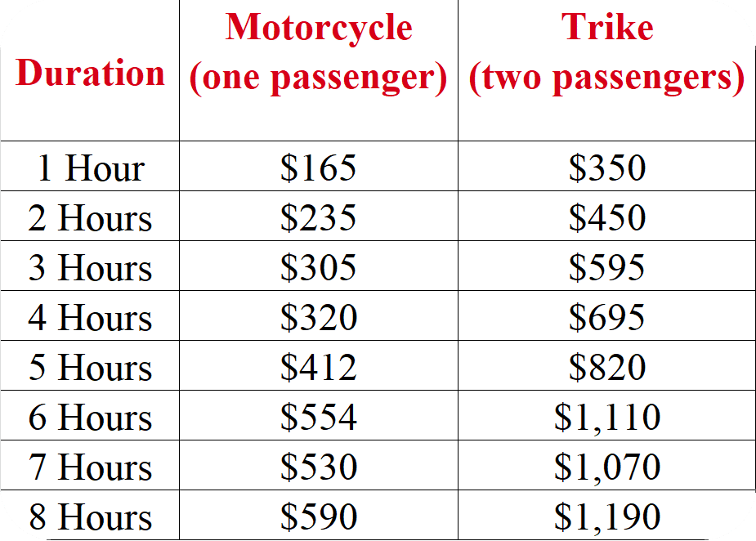Pick the $450 trike price cell
Image resolution: width=756 pixels, height=541 pixels.
[x=606, y=218]
